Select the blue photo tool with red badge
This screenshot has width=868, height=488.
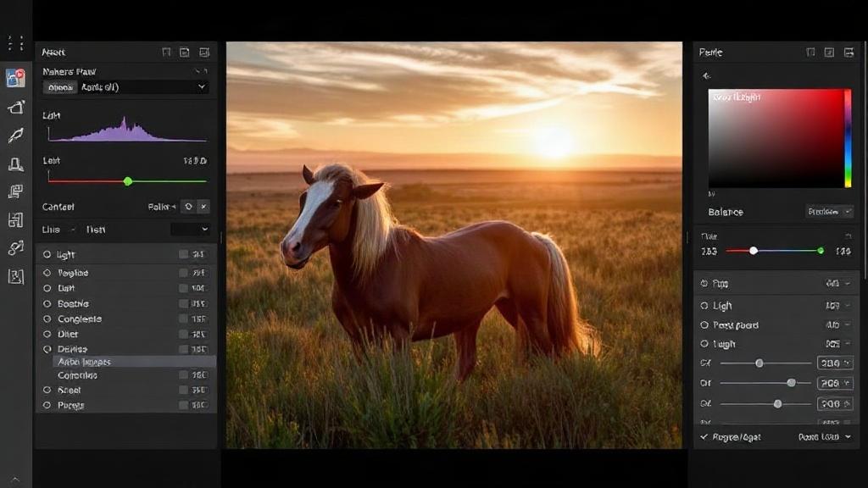pyautogui.click(x=15, y=78)
